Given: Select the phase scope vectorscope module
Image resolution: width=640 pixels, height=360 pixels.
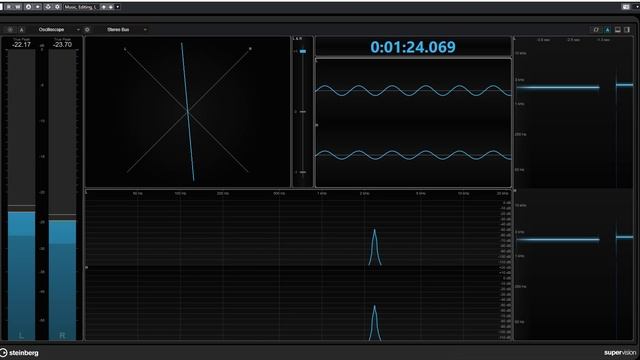Looking at the screenshot, I should point(187,112).
